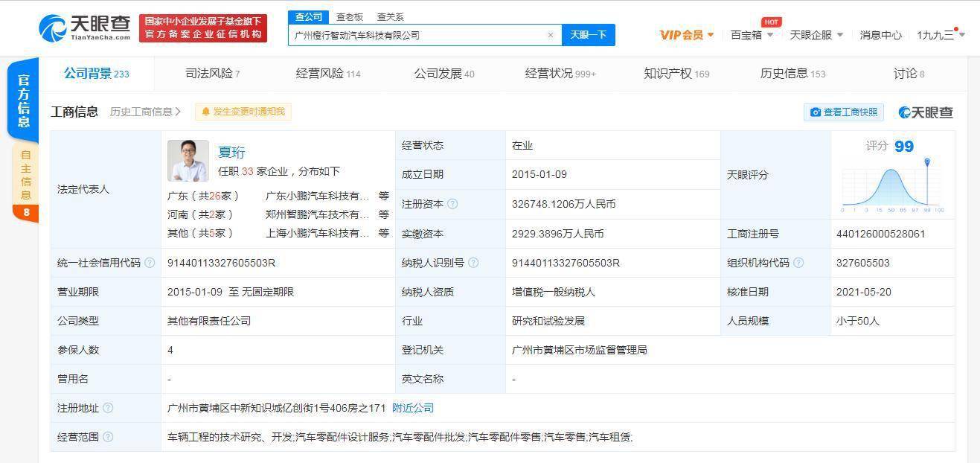This screenshot has width=980, height=463.
Task: Click the 广东（共26家） region row
Action: (x=203, y=196)
